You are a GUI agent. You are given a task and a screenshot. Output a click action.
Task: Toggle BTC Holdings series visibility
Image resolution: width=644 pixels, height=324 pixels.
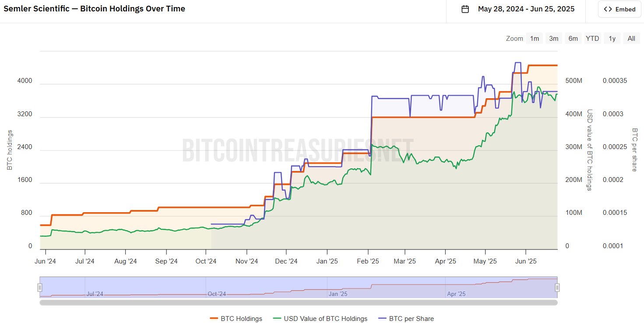(x=241, y=319)
